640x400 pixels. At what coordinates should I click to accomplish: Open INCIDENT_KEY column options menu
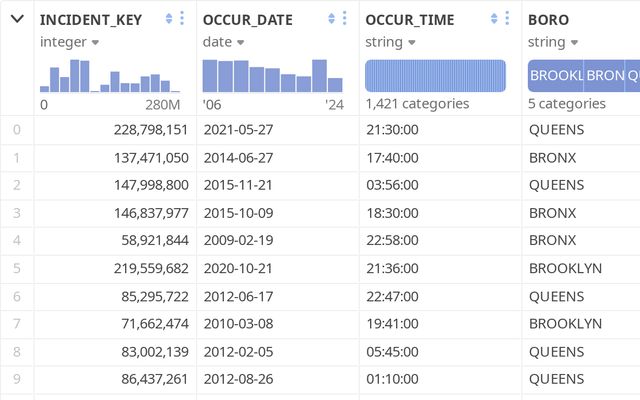(x=182, y=19)
